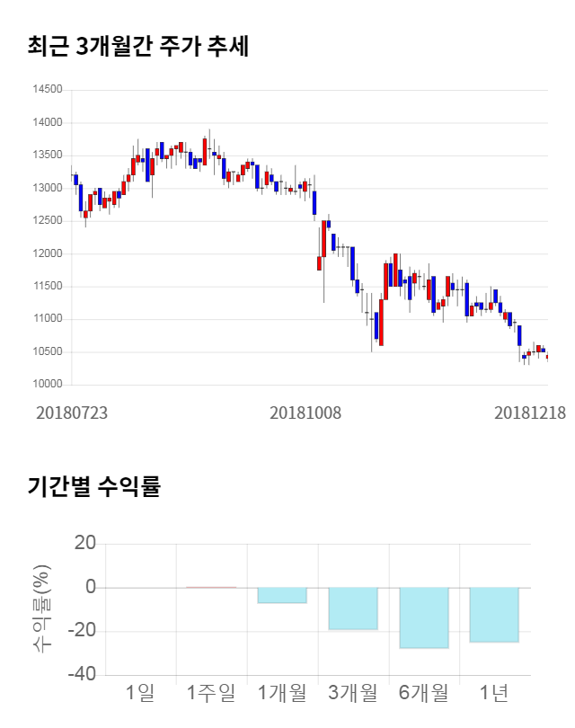Click the 최근 3개월간 주가 추세 heading
Screen dimensions: 575x728
138,47
